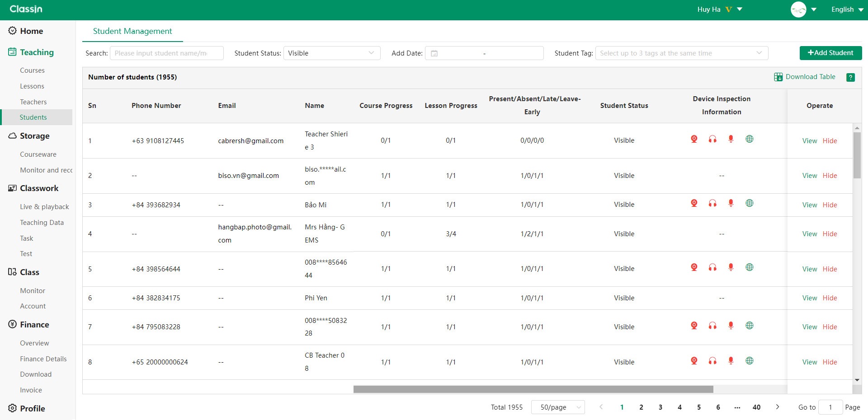Viewport: 868px width, 420px height.
Task: Open Invoice in Finance menu
Action: (31, 390)
